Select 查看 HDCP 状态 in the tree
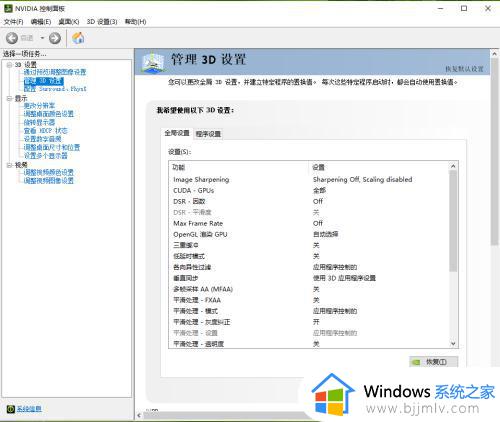The image size is (500, 422). (x=46, y=131)
